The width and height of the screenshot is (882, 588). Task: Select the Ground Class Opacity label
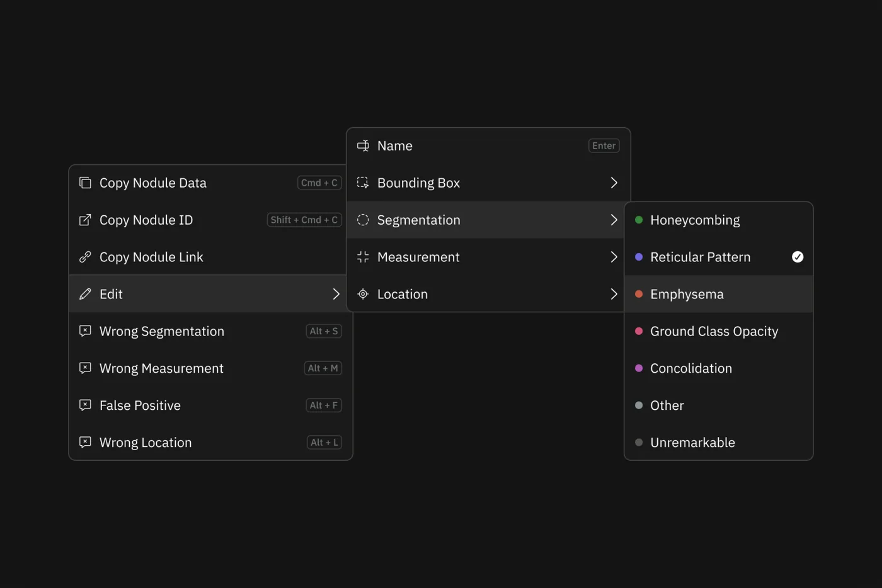tap(719, 331)
